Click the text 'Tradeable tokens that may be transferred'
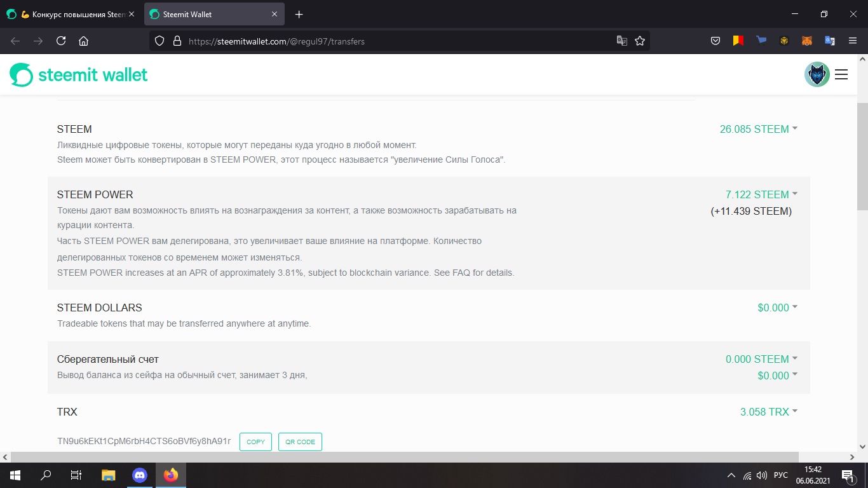The width and height of the screenshot is (868, 488). point(184,323)
